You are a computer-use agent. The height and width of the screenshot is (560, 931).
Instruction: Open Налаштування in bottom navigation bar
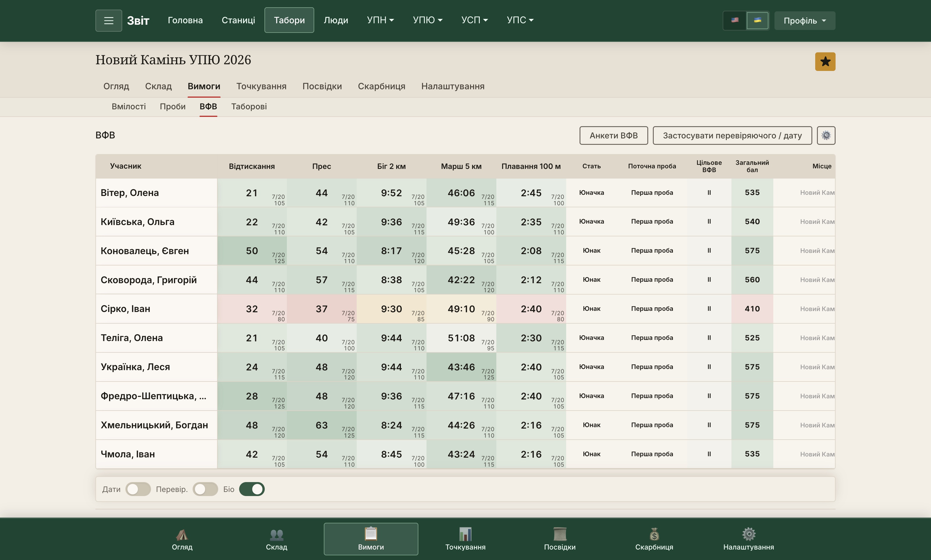point(748,539)
